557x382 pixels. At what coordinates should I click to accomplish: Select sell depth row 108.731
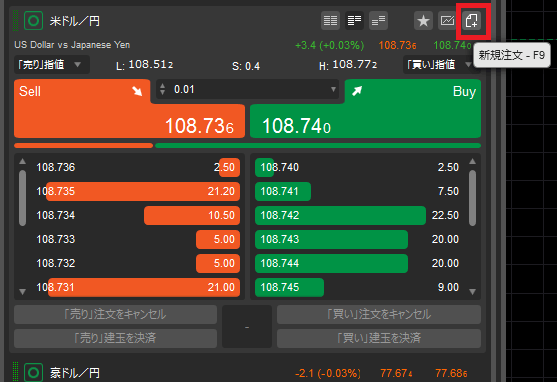pyautogui.click(x=138, y=287)
